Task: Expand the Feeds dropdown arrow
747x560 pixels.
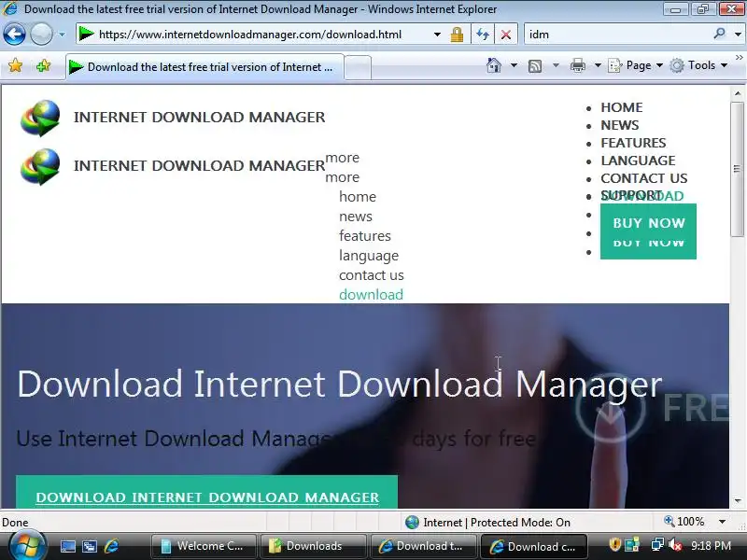Action: 556,65
